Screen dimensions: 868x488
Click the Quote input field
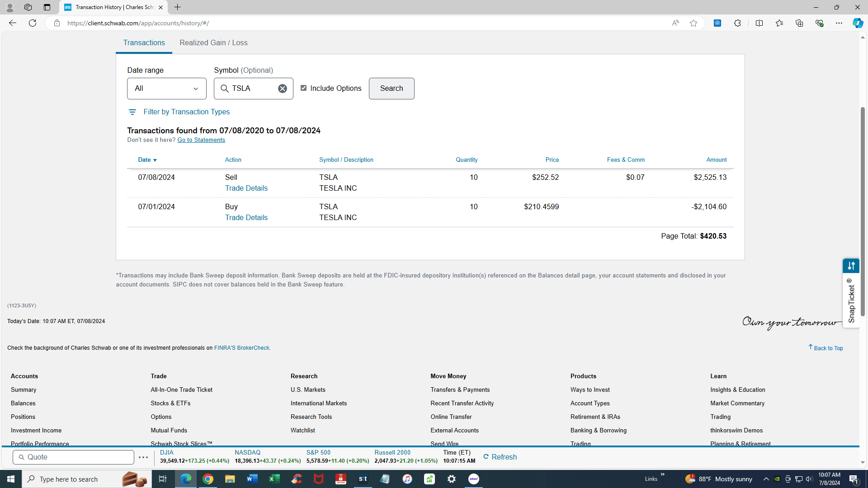[73, 457]
